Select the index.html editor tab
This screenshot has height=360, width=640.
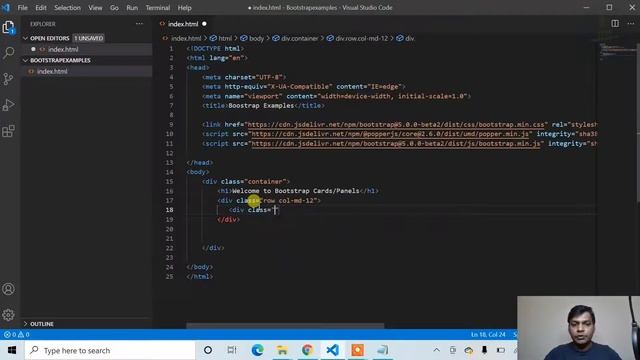182,24
